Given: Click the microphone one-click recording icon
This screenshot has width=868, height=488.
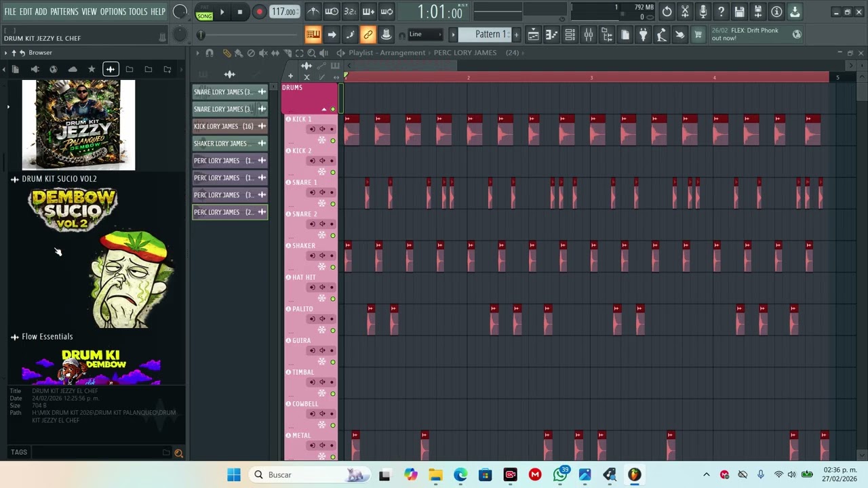Looking at the screenshot, I should pos(703,12).
